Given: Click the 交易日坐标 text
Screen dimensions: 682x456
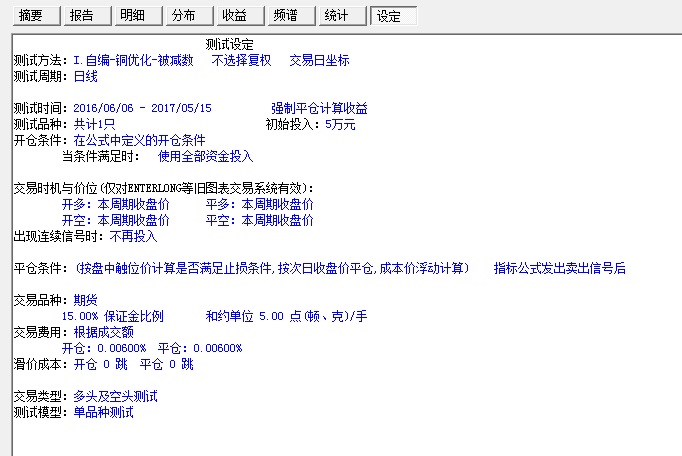Looking at the screenshot, I should (x=319, y=60).
